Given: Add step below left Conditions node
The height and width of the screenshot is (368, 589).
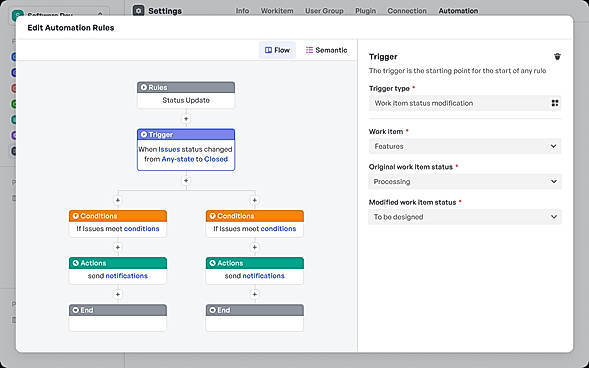Looking at the screenshot, I should point(118,247).
